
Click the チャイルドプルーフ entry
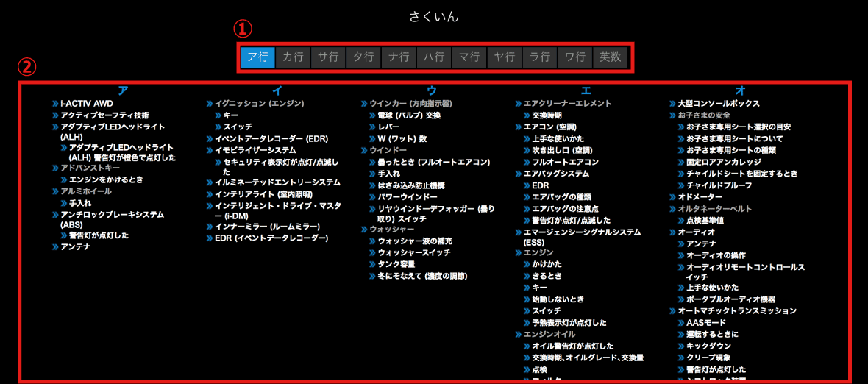pos(719,185)
